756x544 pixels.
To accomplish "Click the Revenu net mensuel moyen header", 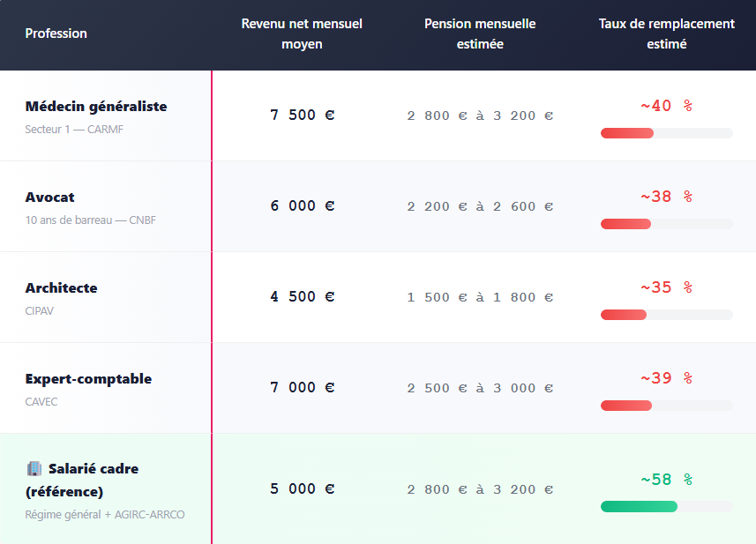I will click(x=302, y=34).
